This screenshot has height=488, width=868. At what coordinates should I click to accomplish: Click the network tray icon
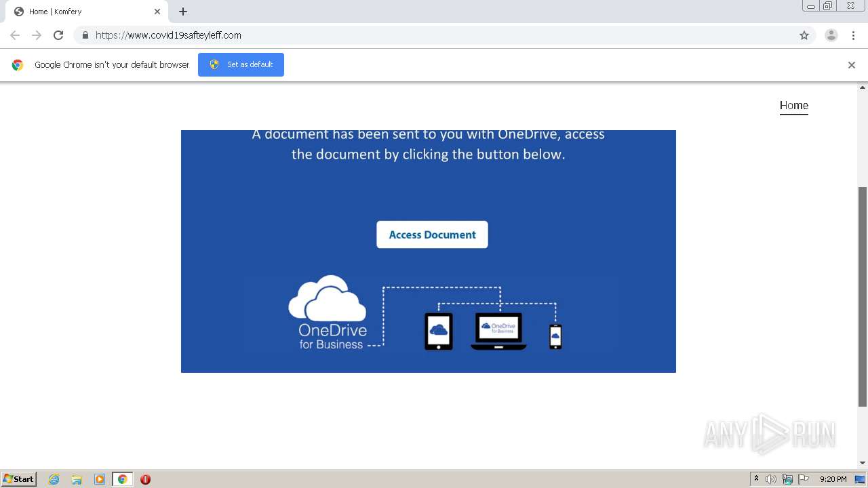[x=787, y=479]
